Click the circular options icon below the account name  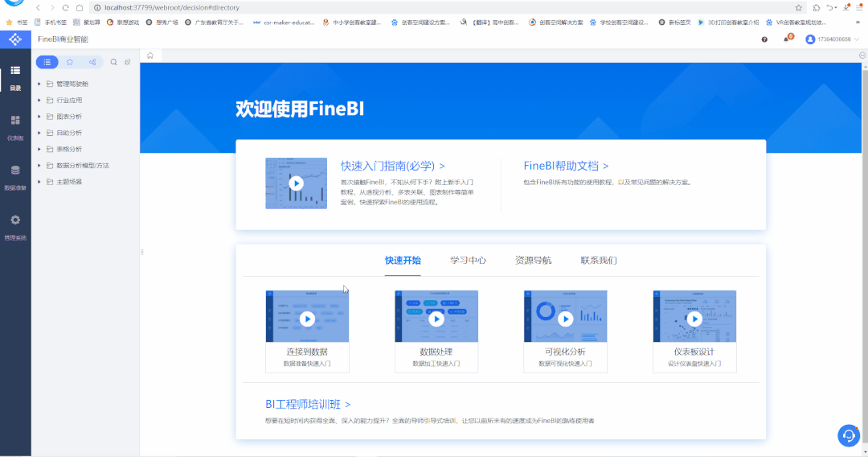(862, 56)
